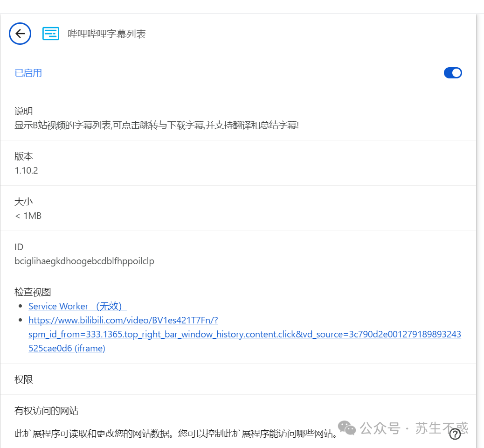Click the ID label
Viewport: 484px width, 448px height.
(19, 247)
